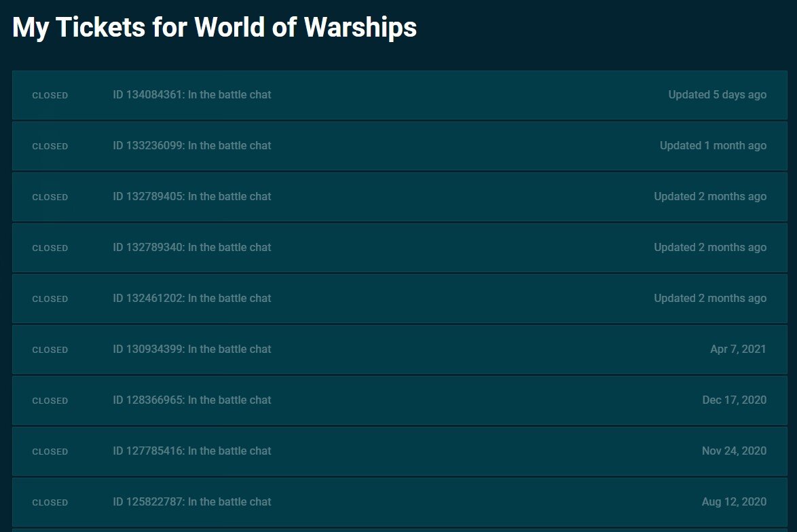Click the Dec 17, 2020 date
Screen dimensions: 797x532
click(734, 400)
